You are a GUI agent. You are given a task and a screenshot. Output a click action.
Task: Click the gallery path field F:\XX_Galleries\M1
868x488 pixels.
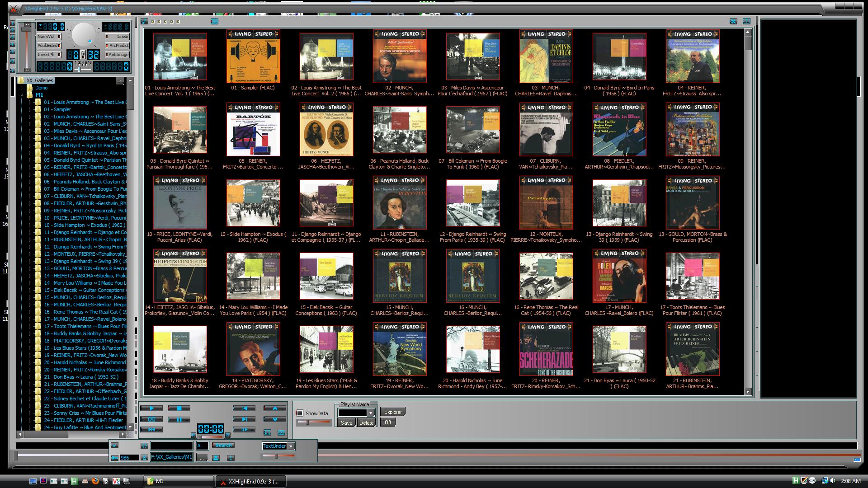(x=172, y=457)
